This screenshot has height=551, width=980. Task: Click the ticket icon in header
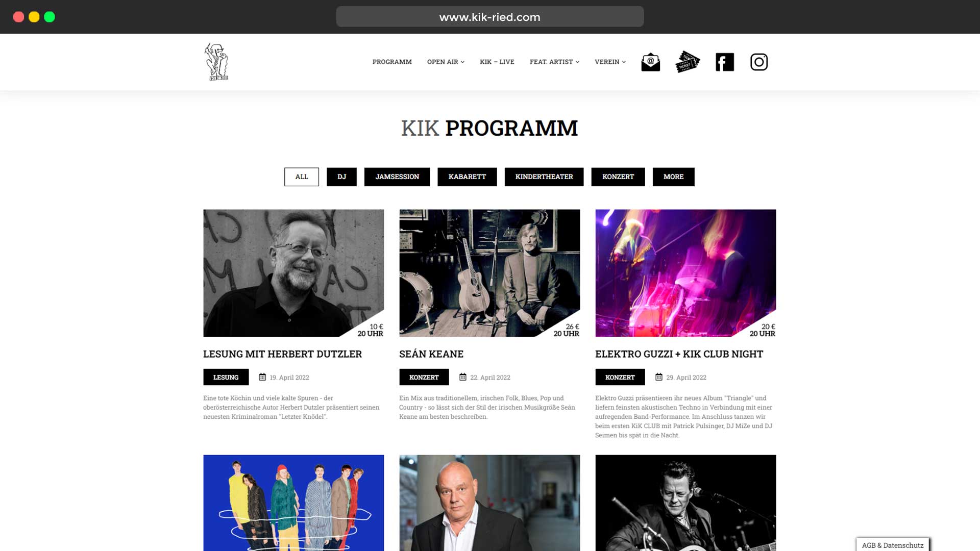click(688, 62)
